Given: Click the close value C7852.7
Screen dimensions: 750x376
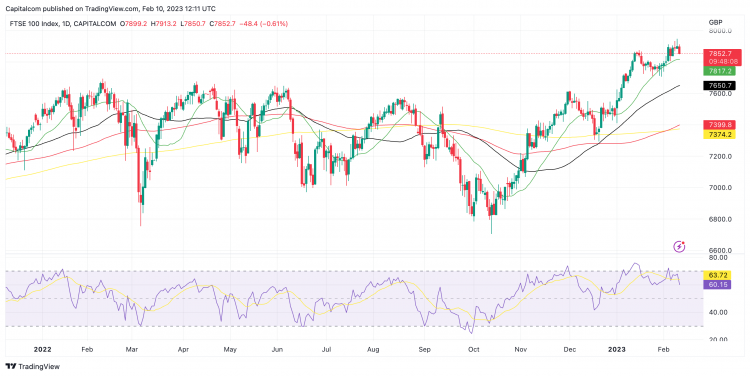Looking at the screenshot, I should (x=221, y=23).
